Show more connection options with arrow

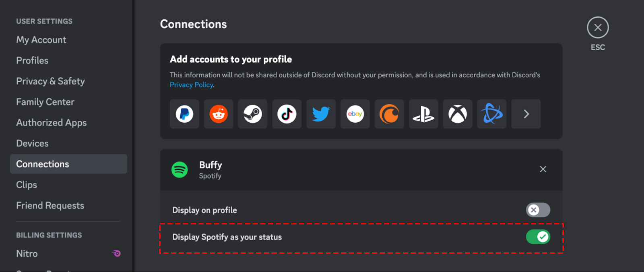click(526, 114)
